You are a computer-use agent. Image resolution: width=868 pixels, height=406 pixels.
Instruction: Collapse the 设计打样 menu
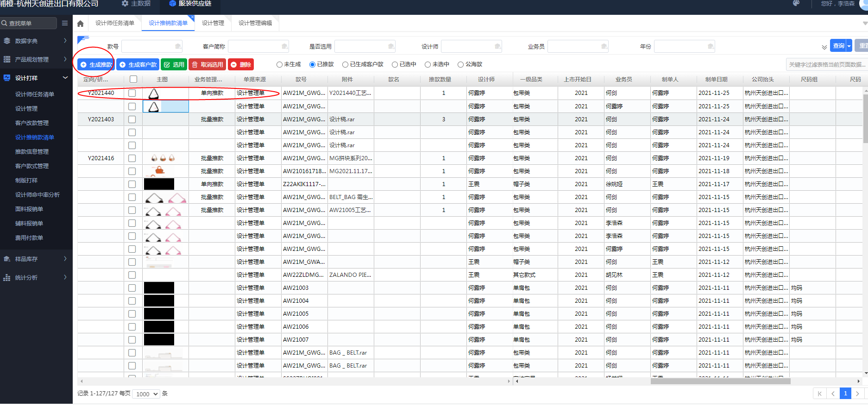(x=65, y=78)
